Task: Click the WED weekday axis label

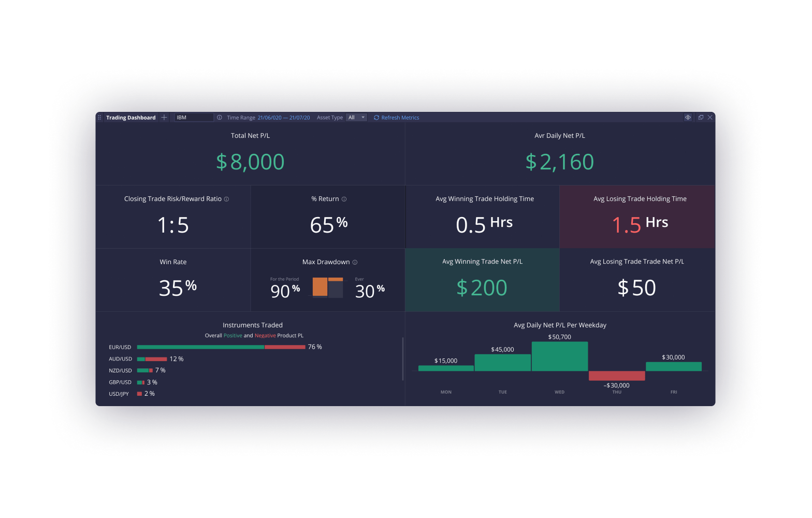Action: click(560, 392)
